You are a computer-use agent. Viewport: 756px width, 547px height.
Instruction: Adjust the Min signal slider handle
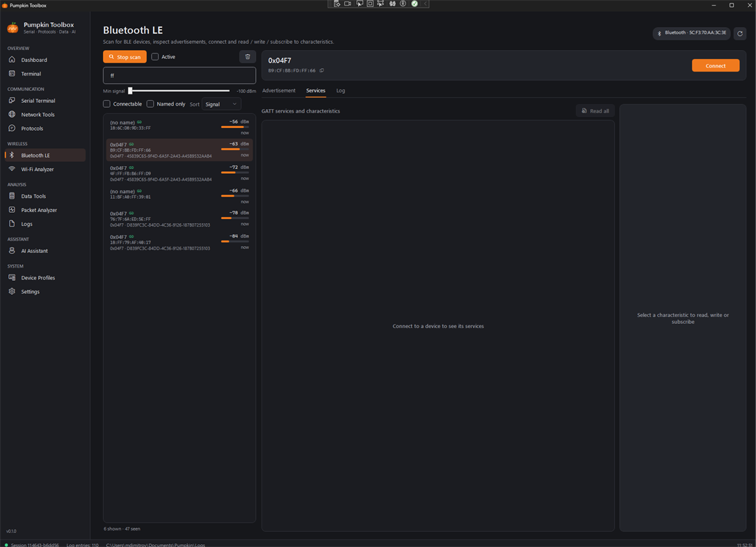point(130,90)
